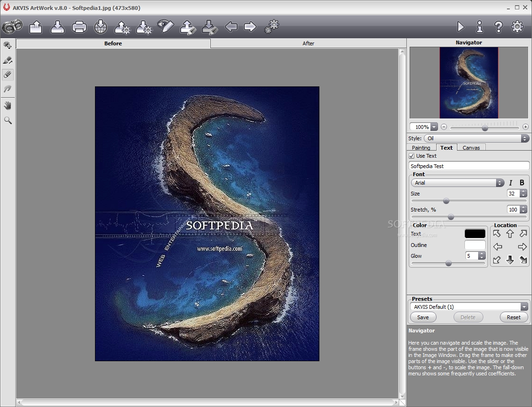This screenshot has width=532, height=407.
Task: Select the Quick Preview window tool
Action: coord(8,45)
